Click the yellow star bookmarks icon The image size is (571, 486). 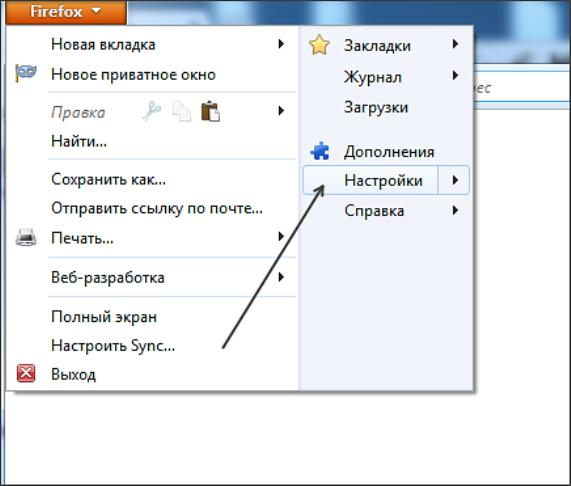(x=319, y=45)
